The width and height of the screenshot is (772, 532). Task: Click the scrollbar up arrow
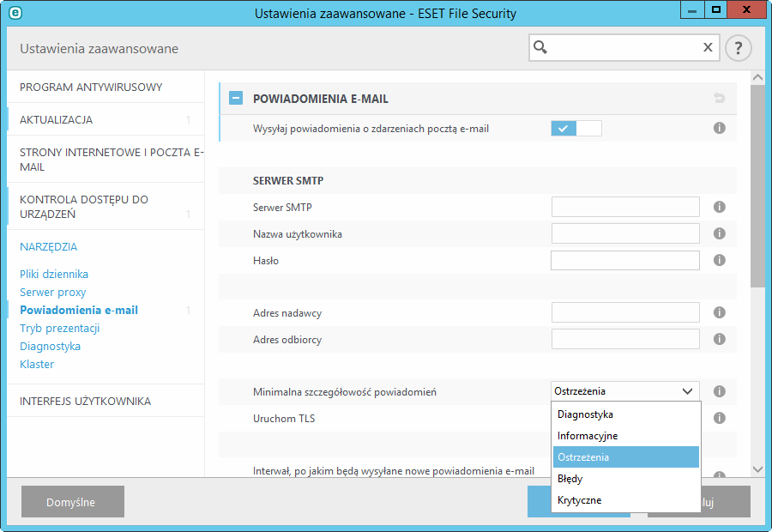(x=757, y=77)
